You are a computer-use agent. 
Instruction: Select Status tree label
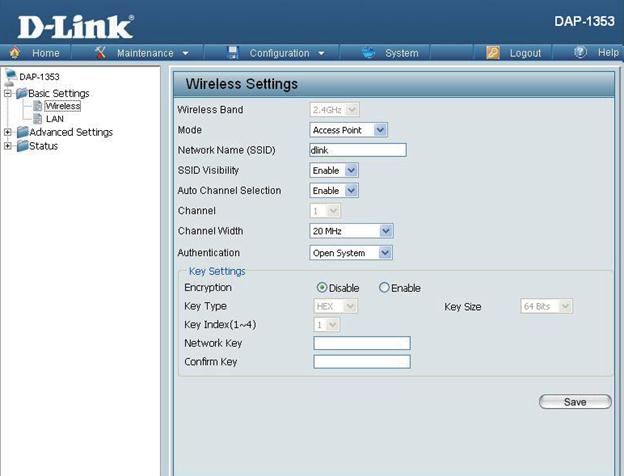pos(43,146)
